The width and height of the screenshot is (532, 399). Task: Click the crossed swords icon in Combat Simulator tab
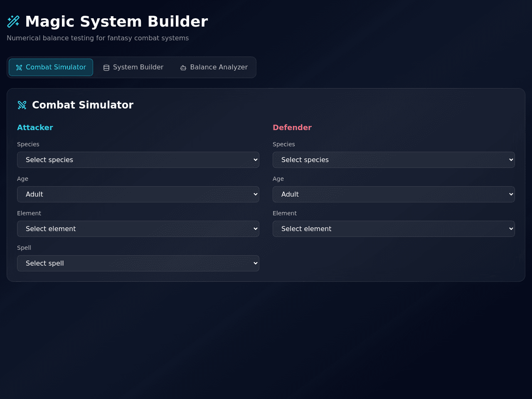[x=19, y=68]
